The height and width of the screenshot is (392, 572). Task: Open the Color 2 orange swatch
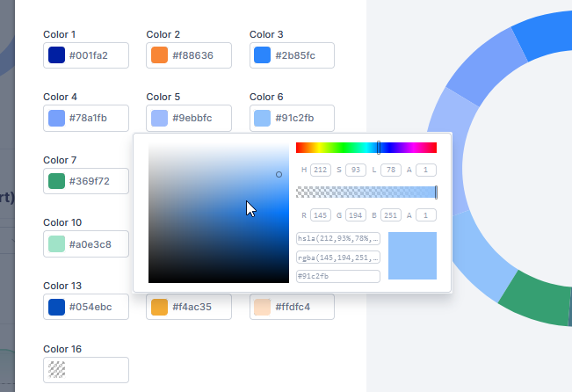click(x=159, y=55)
